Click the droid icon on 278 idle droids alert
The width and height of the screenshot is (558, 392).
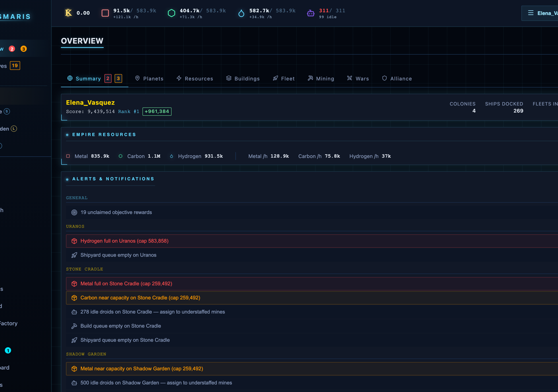click(74, 312)
